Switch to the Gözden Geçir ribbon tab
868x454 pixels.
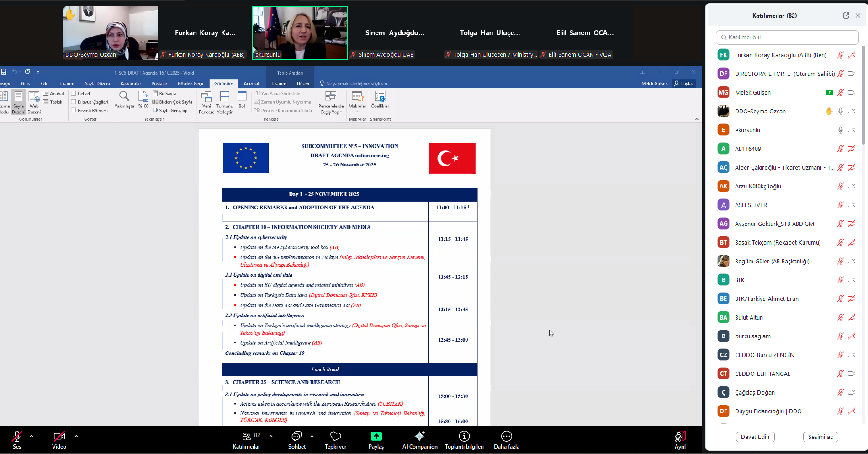tap(191, 84)
